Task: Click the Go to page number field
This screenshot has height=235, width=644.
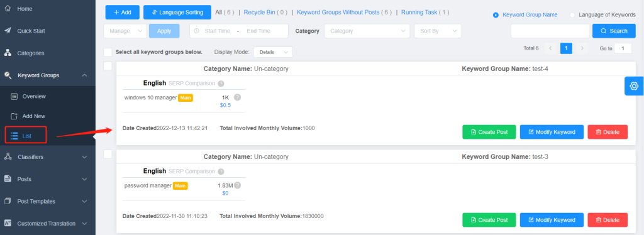Action: click(623, 48)
